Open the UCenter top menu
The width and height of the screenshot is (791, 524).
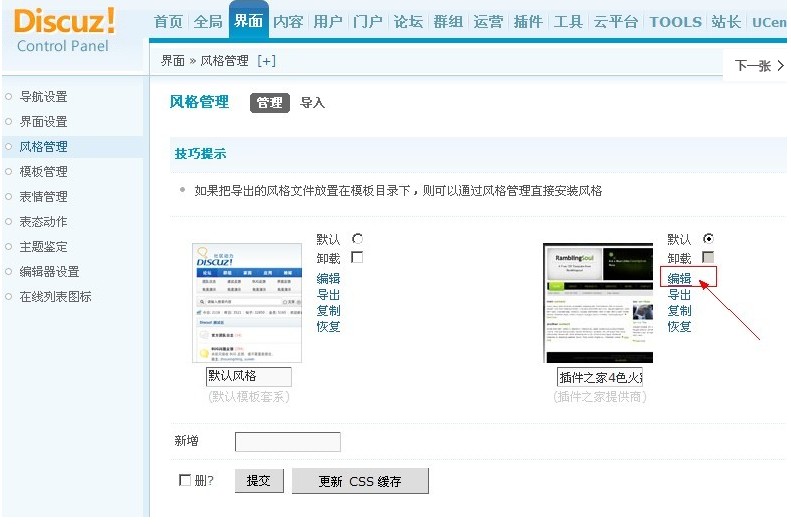pyautogui.click(x=769, y=22)
